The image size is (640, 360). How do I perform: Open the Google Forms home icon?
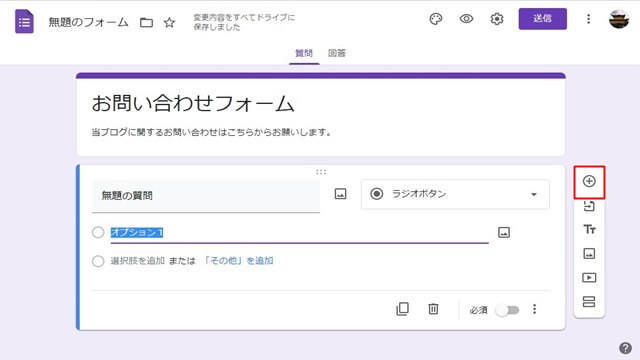coord(24,21)
